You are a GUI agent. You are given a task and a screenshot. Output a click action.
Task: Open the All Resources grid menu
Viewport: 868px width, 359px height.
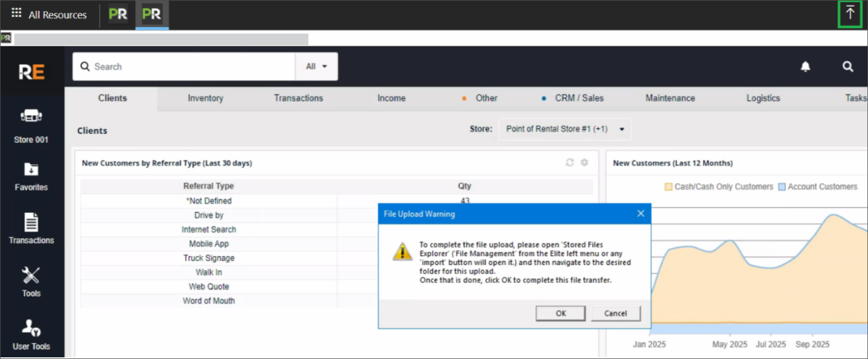click(17, 13)
